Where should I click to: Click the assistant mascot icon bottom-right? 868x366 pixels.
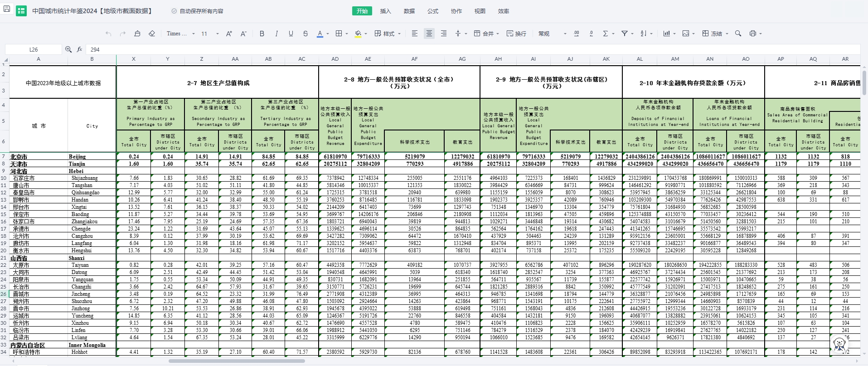840,344
